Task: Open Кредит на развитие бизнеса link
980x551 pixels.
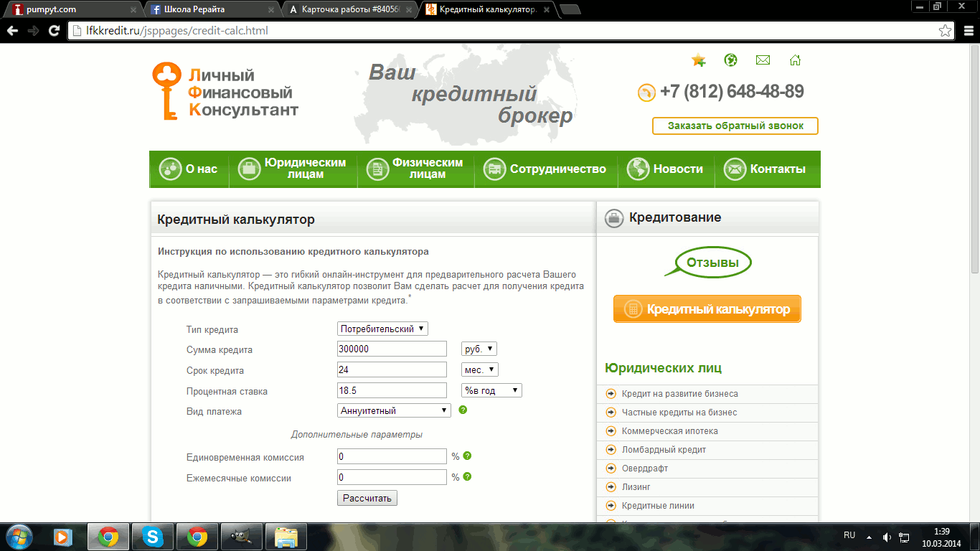Action: coord(679,394)
